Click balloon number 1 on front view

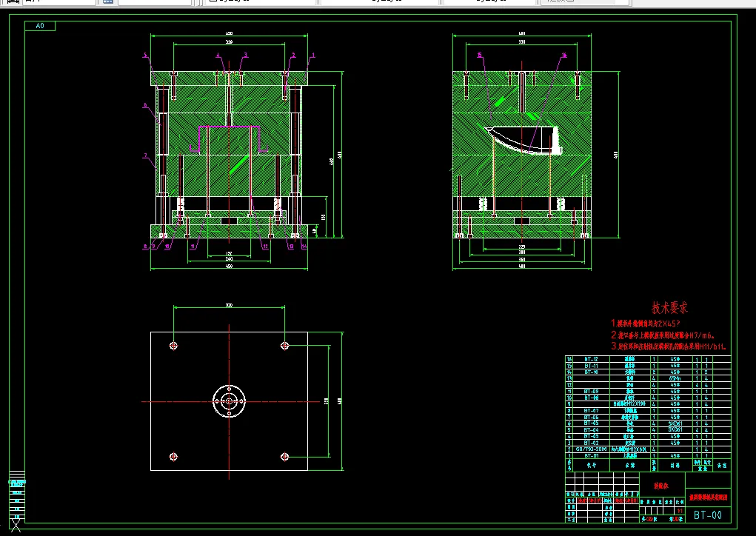tap(313, 56)
